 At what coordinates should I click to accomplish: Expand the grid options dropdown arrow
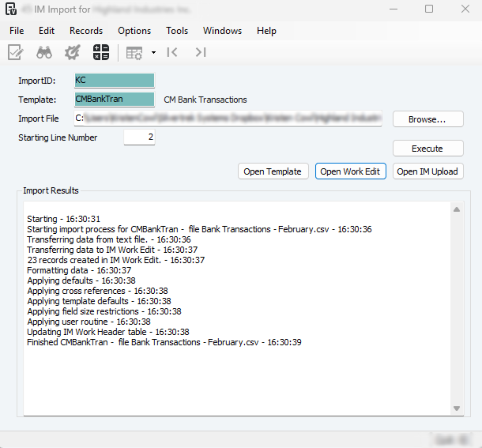click(154, 52)
